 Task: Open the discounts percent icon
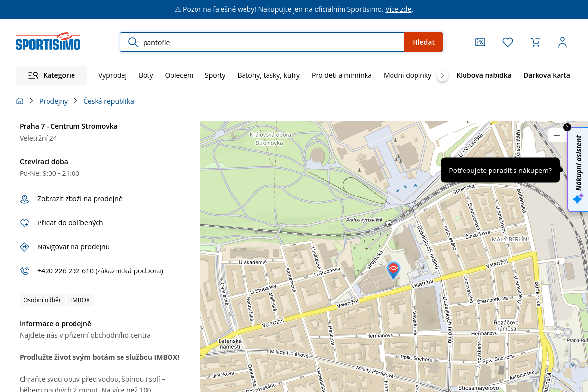point(480,42)
